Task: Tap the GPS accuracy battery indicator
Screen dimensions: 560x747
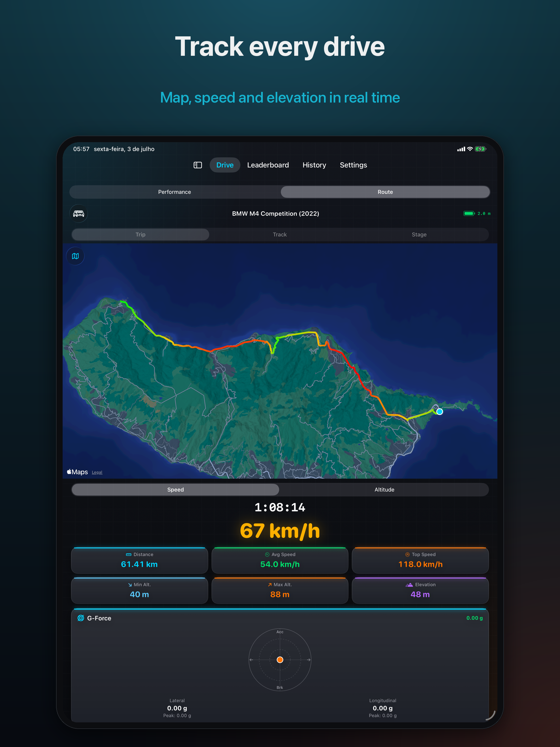Action: coord(469,214)
